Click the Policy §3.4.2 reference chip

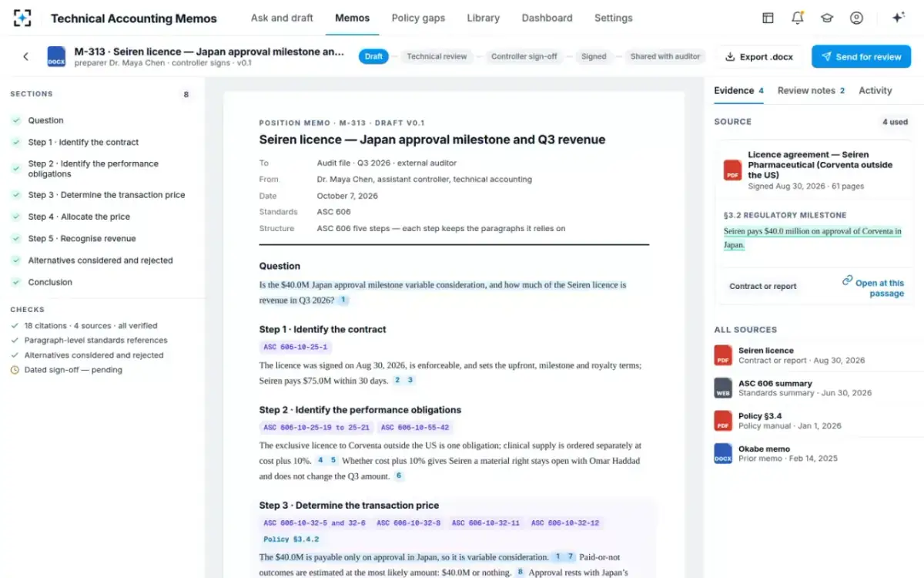(291, 539)
